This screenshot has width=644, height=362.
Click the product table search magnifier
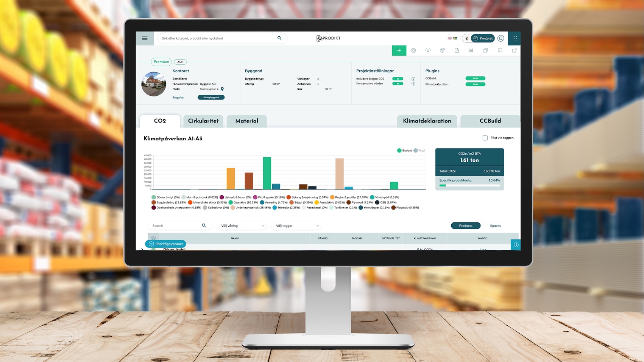click(204, 225)
